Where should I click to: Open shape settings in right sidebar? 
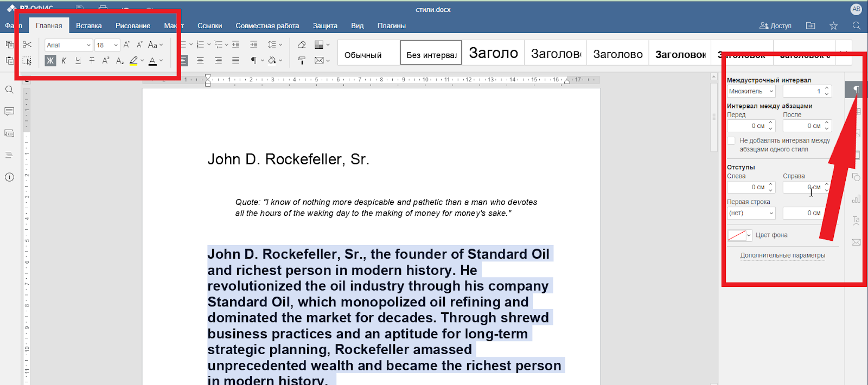coord(856,177)
